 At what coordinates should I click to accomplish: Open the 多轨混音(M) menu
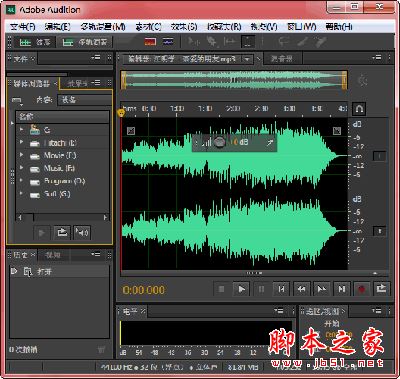pyautogui.click(x=103, y=27)
